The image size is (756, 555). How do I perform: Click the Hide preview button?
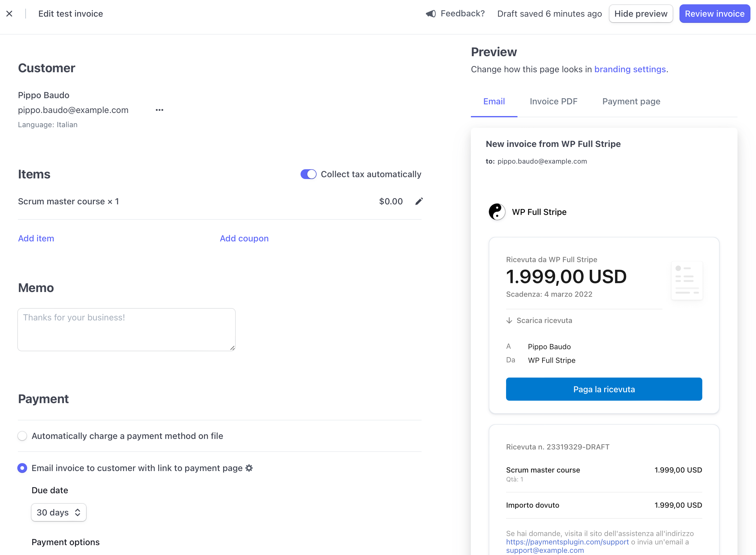640,13
